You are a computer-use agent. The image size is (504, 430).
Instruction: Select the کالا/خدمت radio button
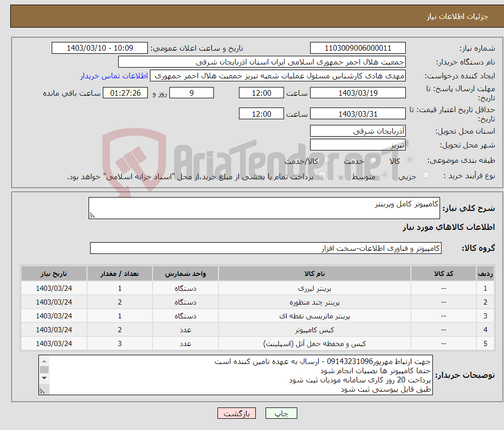327,160
